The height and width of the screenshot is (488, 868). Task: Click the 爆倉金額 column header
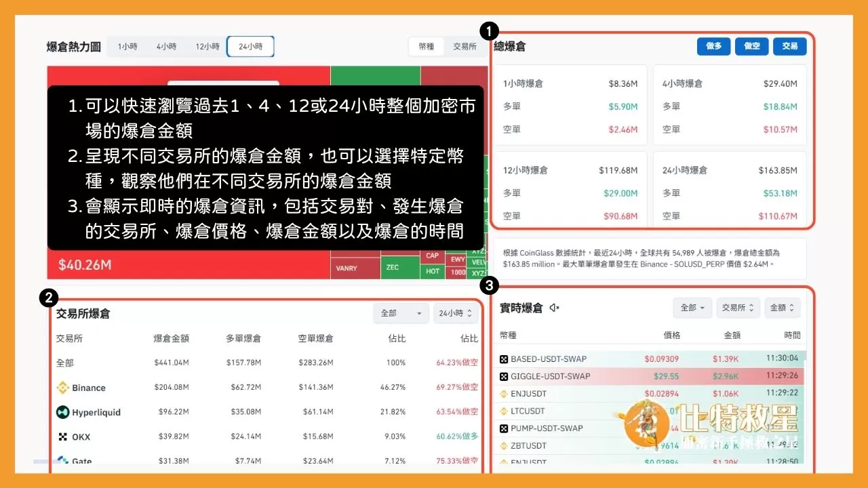[x=172, y=338]
